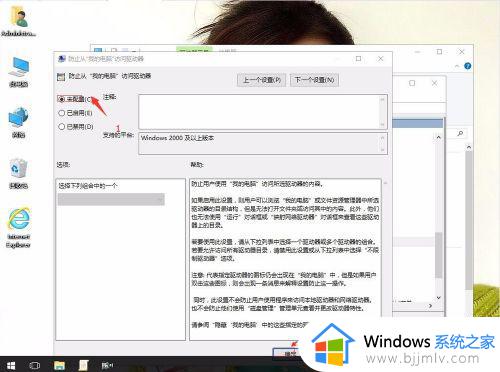Select the This PC desktop icon

pyautogui.click(x=19, y=71)
